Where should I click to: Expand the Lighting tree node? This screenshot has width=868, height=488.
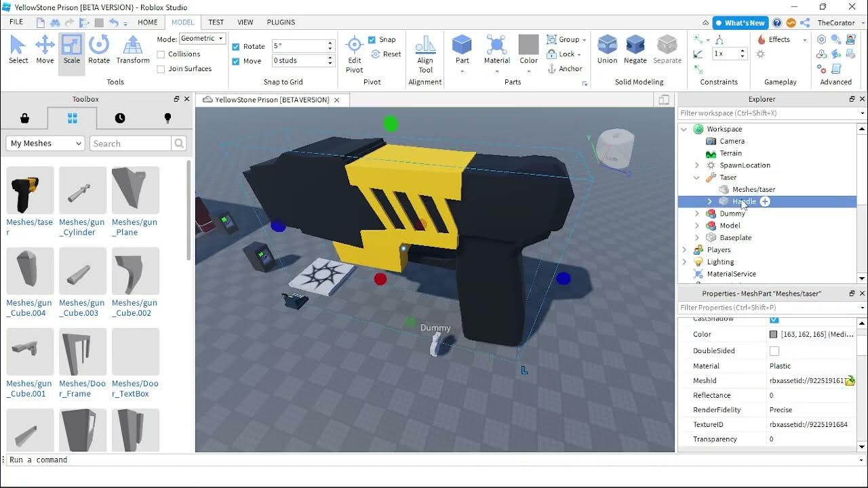(x=684, y=262)
